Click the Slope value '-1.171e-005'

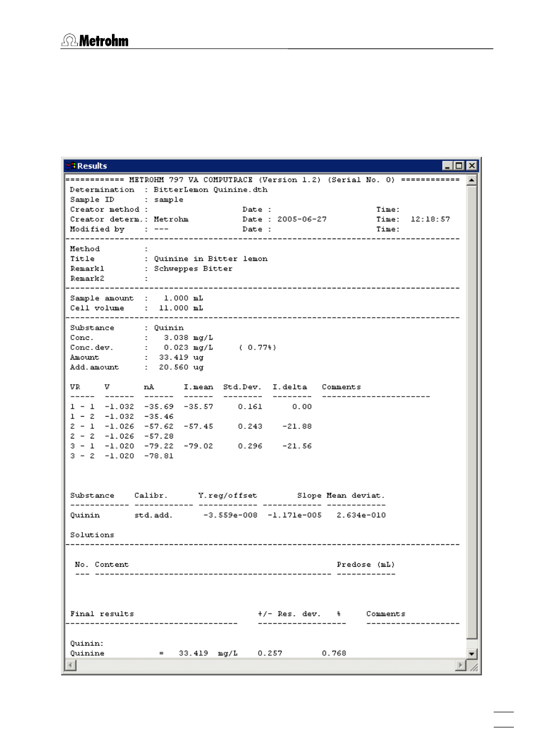[x=294, y=515]
